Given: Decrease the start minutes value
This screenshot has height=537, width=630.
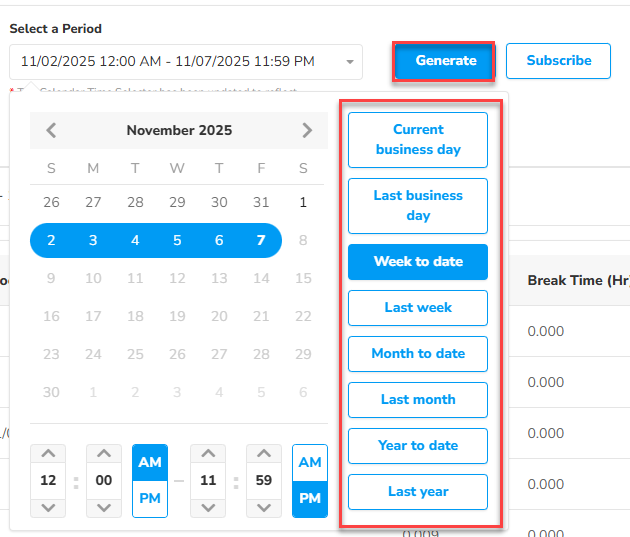Looking at the screenshot, I should click(x=104, y=507).
